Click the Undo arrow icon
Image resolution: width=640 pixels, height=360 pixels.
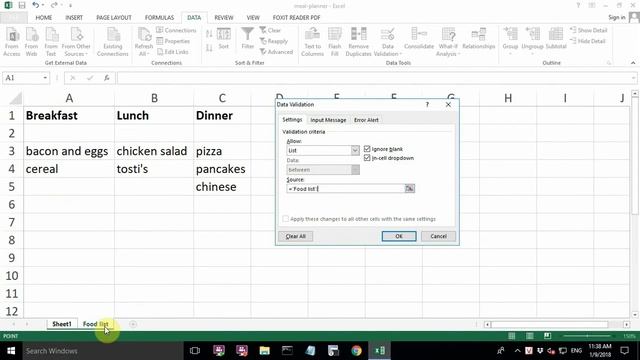click(36, 5)
